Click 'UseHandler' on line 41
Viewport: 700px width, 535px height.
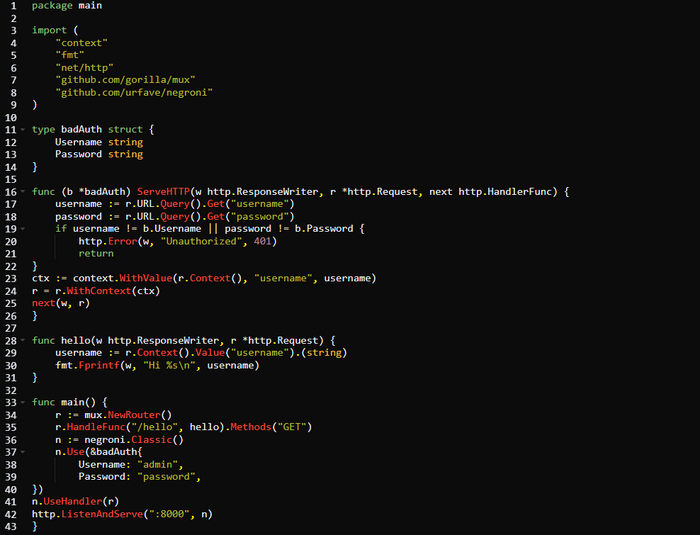pos(73,502)
